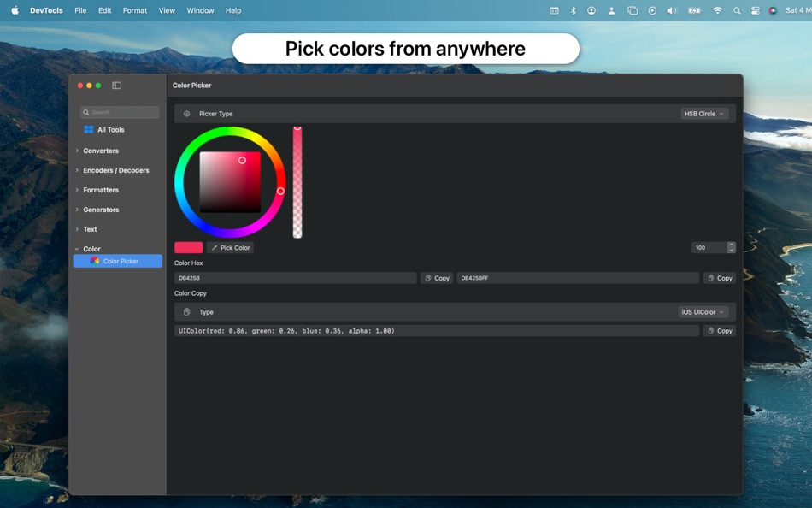Click the red selected color swatch
Image resolution: width=812 pixels, height=508 pixels.
(x=189, y=247)
